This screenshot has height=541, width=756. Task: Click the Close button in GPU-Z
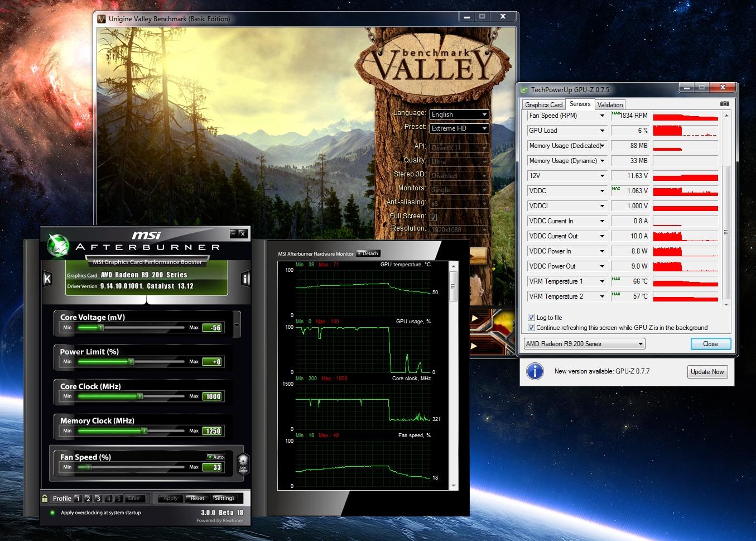710,344
